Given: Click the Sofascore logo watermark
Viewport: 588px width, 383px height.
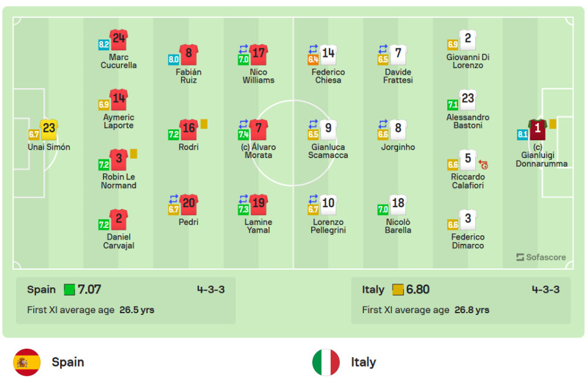Looking at the screenshot, I should tap(541, 257).
